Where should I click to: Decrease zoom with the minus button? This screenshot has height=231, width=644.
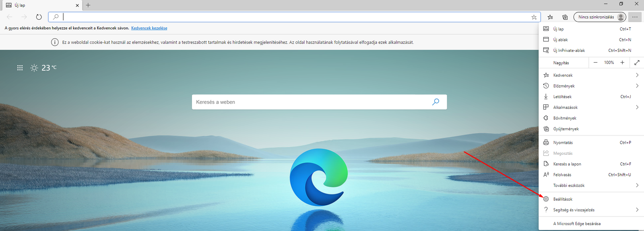tap(595, 63)
